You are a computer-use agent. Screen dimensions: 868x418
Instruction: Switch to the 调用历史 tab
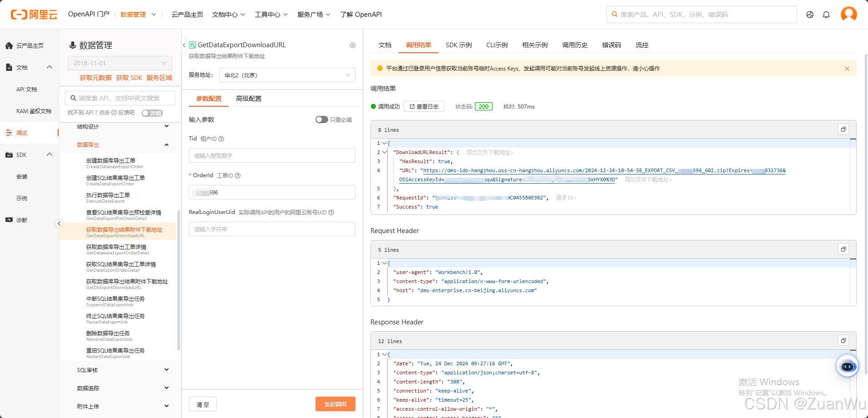[575, 45]
